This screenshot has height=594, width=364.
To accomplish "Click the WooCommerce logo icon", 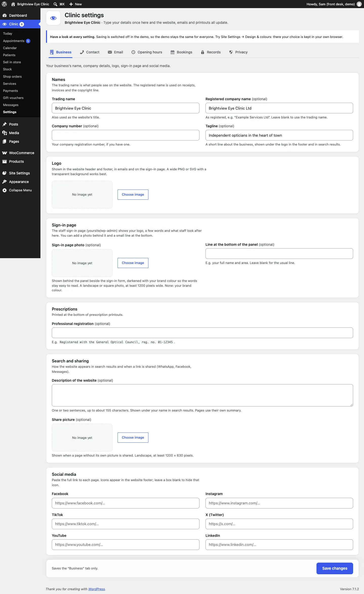I will (x=5, y=153).
